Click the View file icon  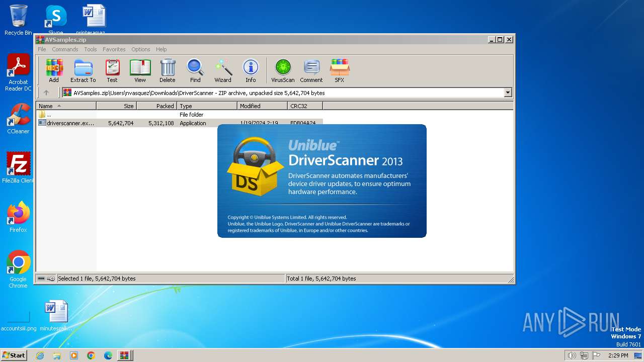click(x=140, y=70)
